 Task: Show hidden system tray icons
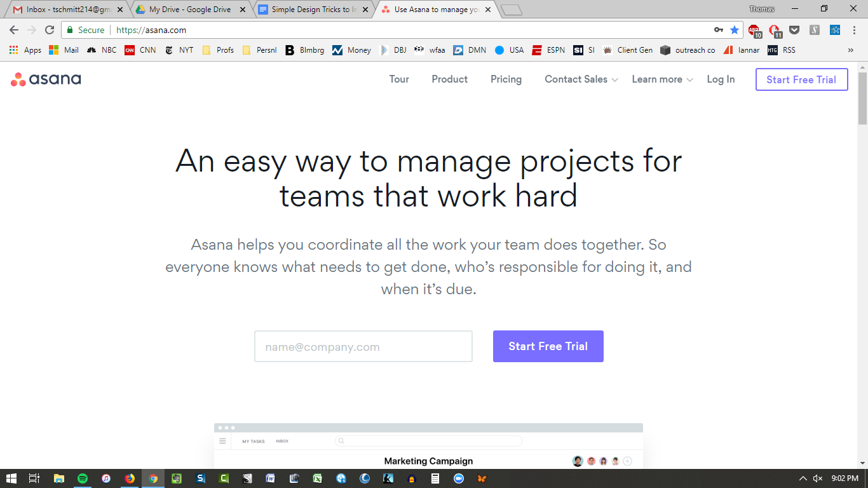coord(803,478)
